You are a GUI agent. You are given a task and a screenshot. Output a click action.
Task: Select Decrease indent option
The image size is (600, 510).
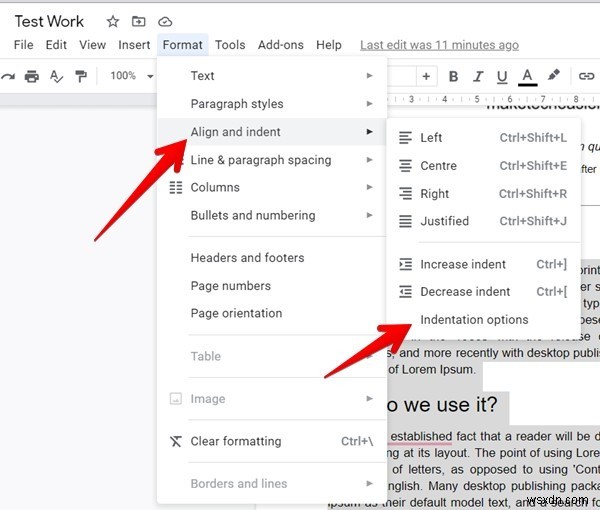pos(484,292)
